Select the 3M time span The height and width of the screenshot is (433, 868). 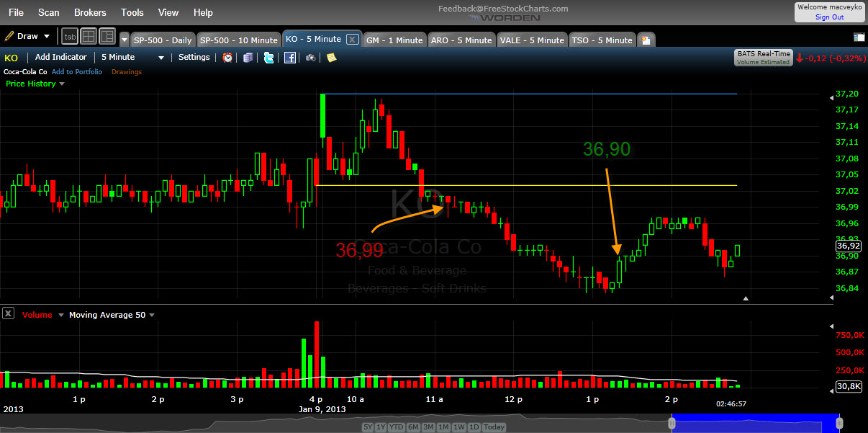coord(429,427)
